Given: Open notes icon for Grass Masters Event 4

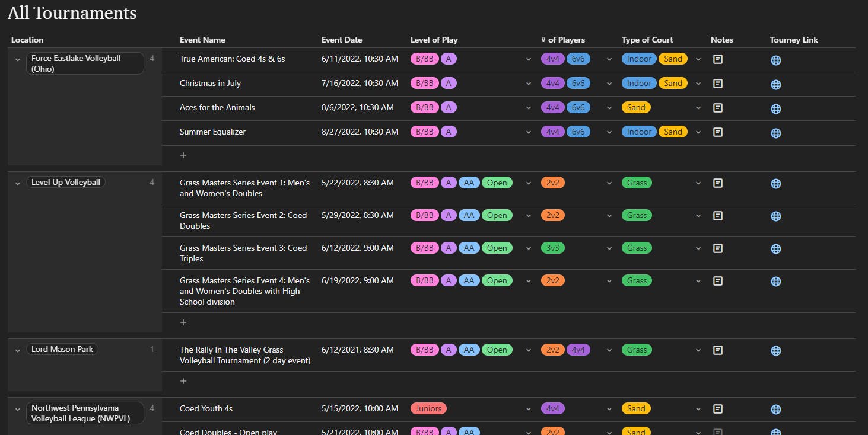Looking at the screenshot, I should coord(717,281).
